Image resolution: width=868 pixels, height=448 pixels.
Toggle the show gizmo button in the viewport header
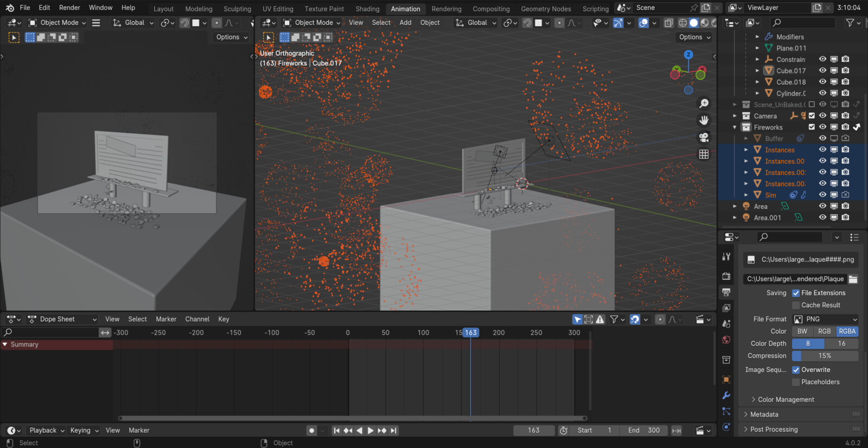[618, 23]
